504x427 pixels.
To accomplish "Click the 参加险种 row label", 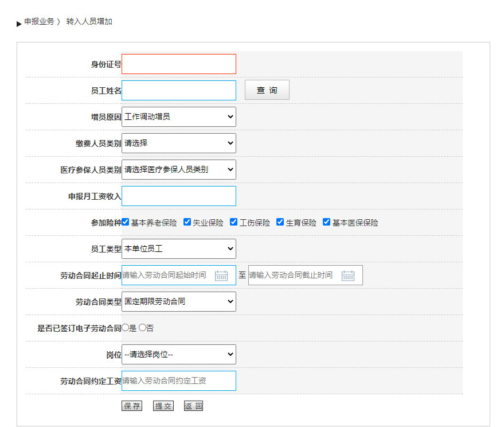I will coord(106,223).
